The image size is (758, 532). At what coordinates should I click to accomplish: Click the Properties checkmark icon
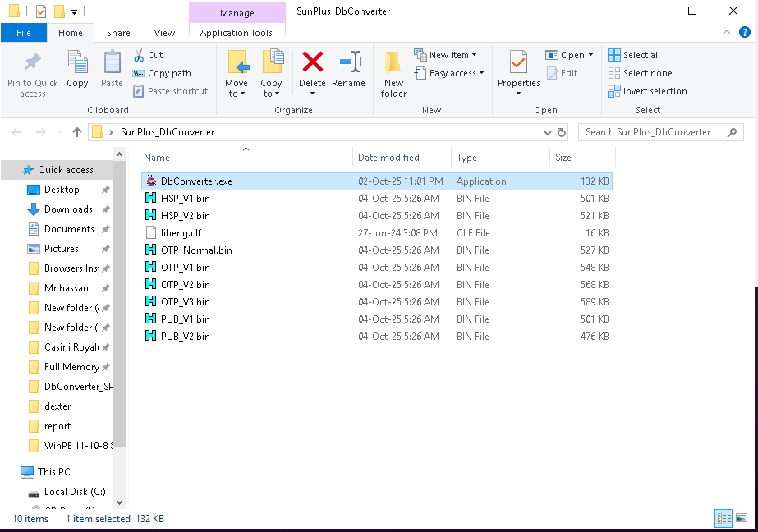tap(518, 63)
